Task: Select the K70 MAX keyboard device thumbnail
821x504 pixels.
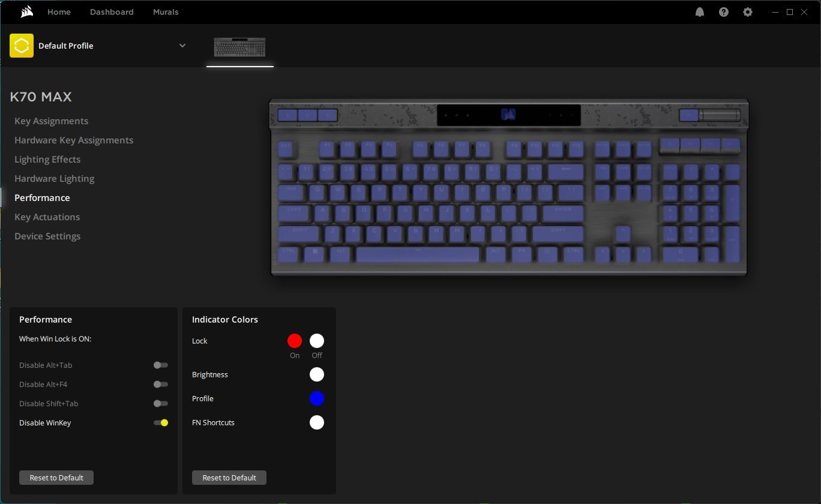Action: 240,47
